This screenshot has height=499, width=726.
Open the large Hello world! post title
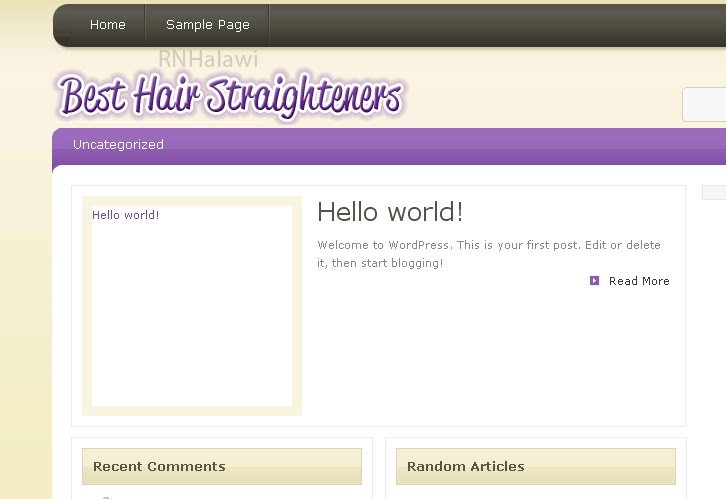pos(390,212)
